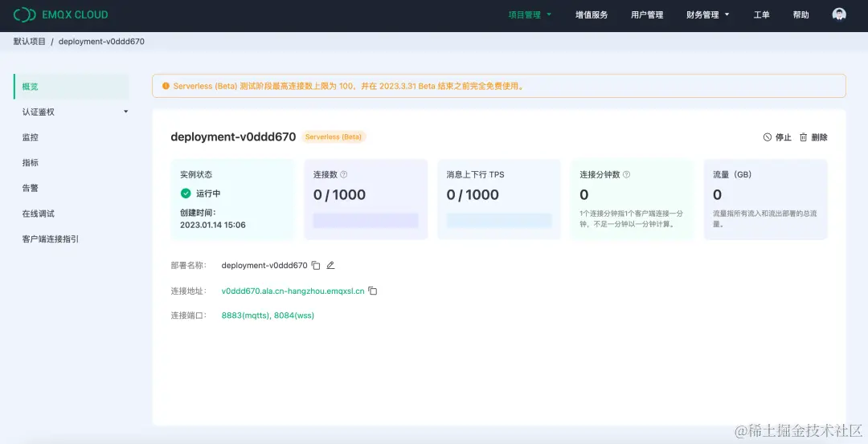Click the Serverless beta notice banner text
This screenshot has width=868, height=444.
click(x=348, y=86)
